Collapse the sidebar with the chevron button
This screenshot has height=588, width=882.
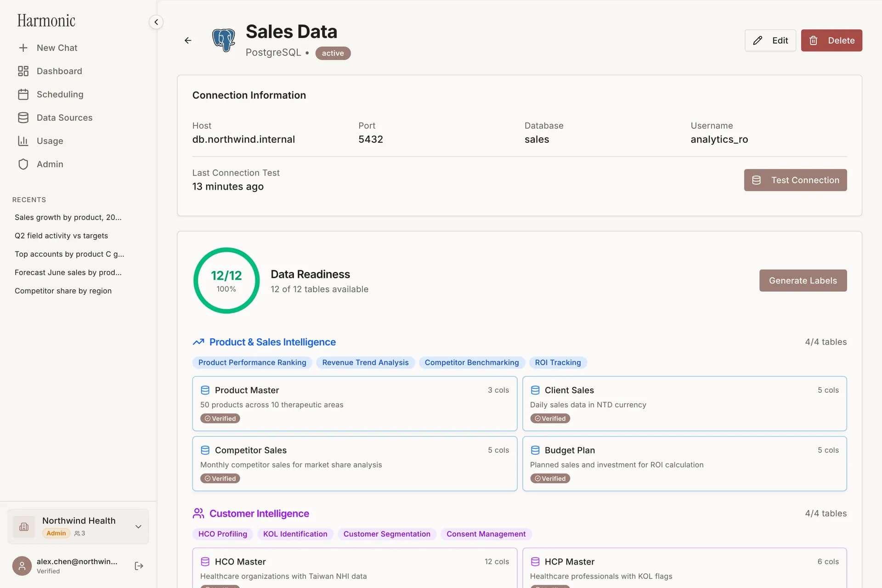(156, 22)
